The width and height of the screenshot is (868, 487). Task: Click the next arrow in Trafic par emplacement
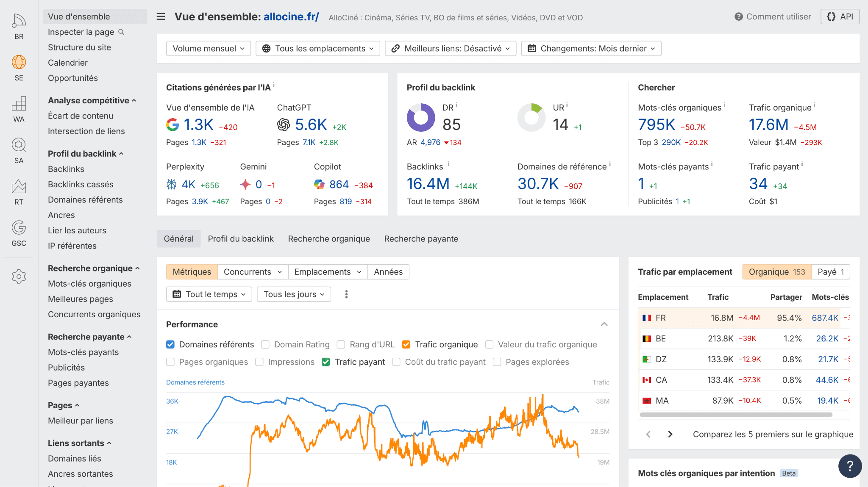(670, 434)
